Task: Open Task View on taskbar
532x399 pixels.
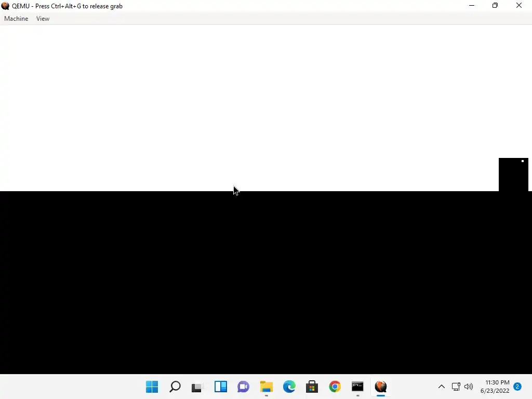Action: 197,387
